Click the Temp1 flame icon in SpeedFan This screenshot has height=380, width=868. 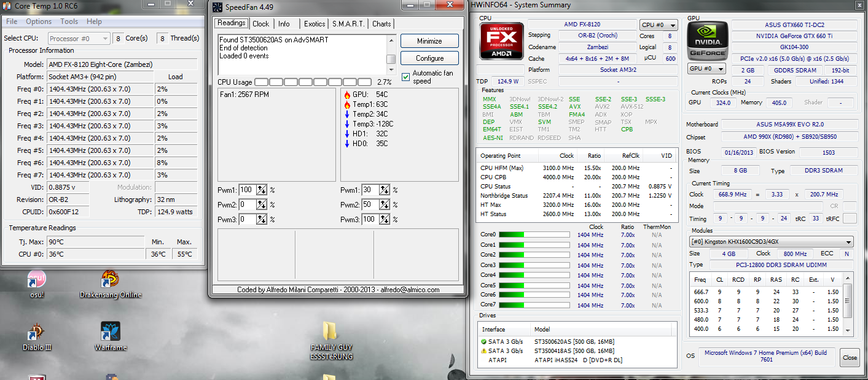pyautogui.click(x=347, y=105)
